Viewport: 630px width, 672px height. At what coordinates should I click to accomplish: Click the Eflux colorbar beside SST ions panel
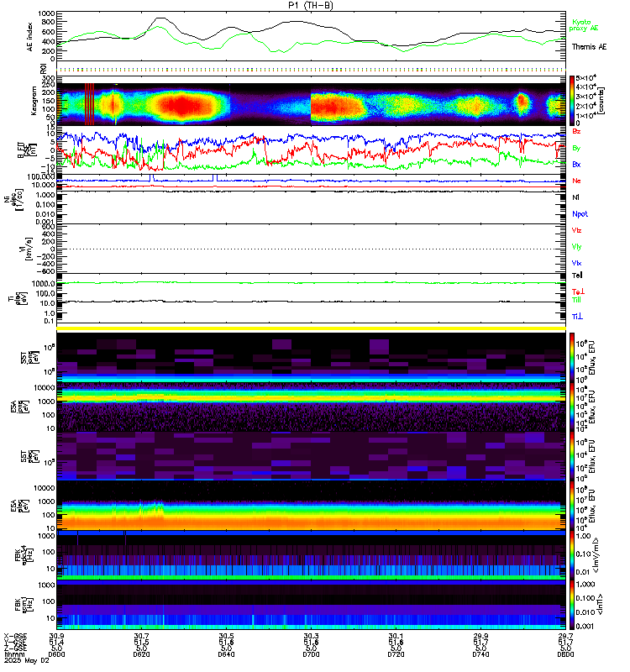coord(572,357)
